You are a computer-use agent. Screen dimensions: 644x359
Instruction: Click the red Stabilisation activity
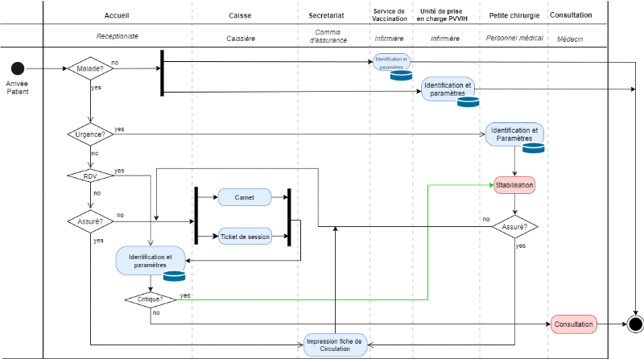(514, 185)
